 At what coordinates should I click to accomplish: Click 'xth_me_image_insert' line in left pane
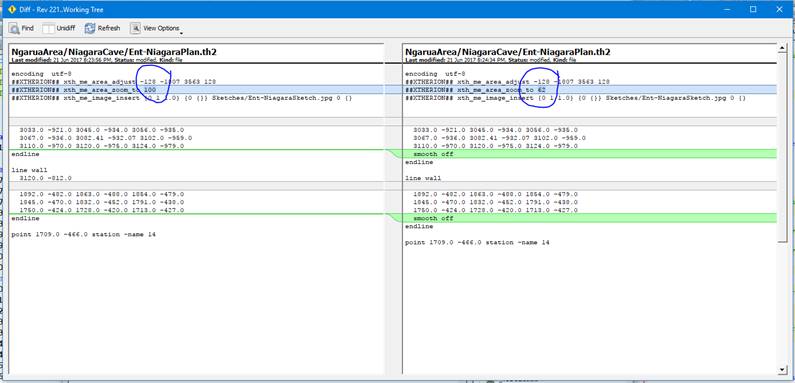point(182,98)
